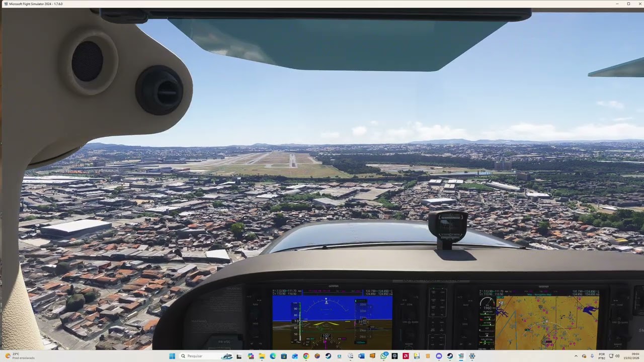This screenshot has height=362, width=644.
Task: Open the Windows Start menu
Action: coord(172,356)
